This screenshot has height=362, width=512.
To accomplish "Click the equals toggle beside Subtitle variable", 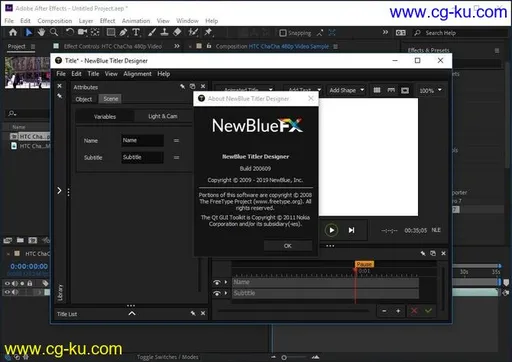I will pyautogui.click(x=176, y=157).
